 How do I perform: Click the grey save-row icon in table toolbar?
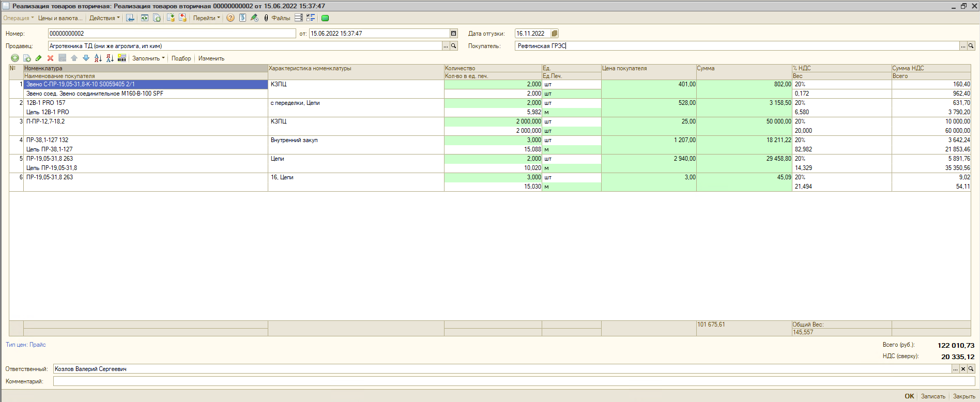click(63, 58)
